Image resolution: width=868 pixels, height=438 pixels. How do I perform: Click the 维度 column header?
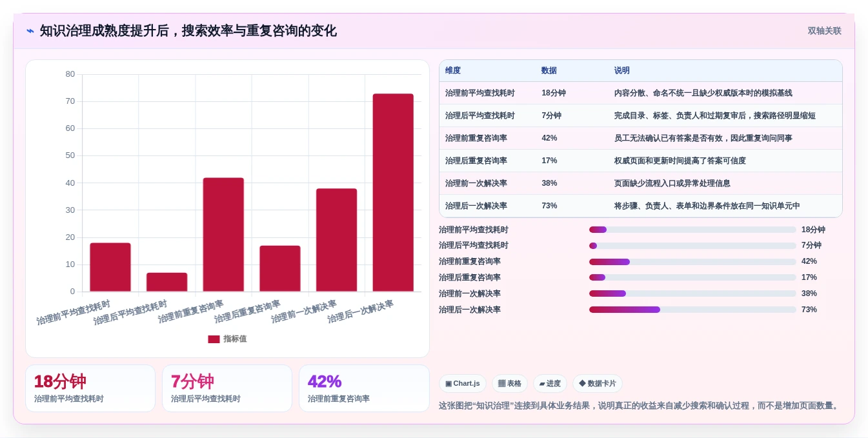pyautogui.click(x=453, y=70)
